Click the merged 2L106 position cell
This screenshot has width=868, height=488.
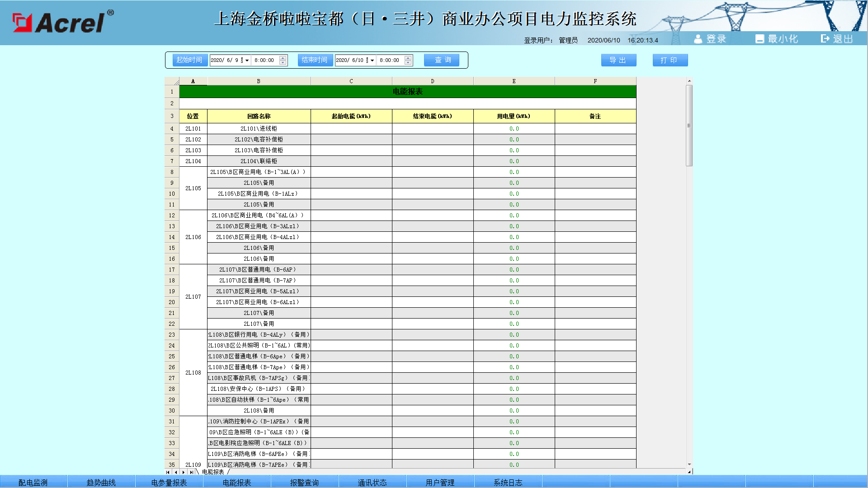tap(193, 237)
